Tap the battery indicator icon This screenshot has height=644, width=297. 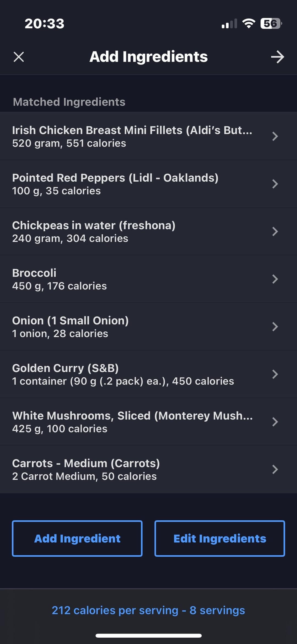(271, 23)
